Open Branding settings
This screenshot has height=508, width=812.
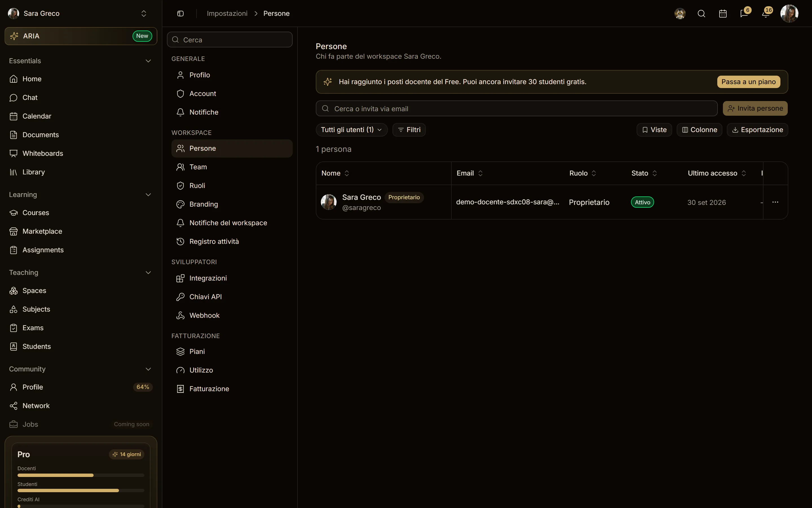coord(232,204)
